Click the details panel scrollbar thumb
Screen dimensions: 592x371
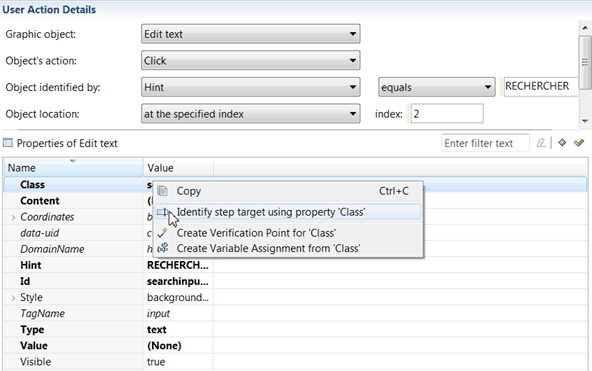click(585, 63)
